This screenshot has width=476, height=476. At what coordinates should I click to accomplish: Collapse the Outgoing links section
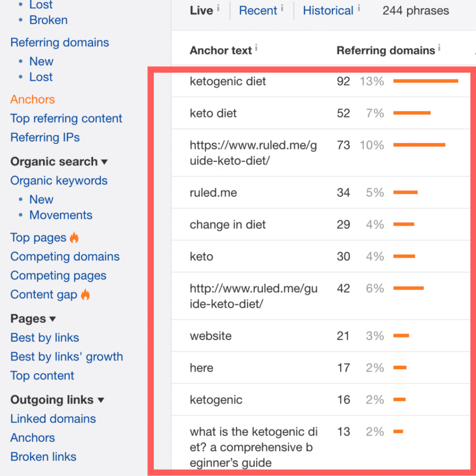(101, 400)
